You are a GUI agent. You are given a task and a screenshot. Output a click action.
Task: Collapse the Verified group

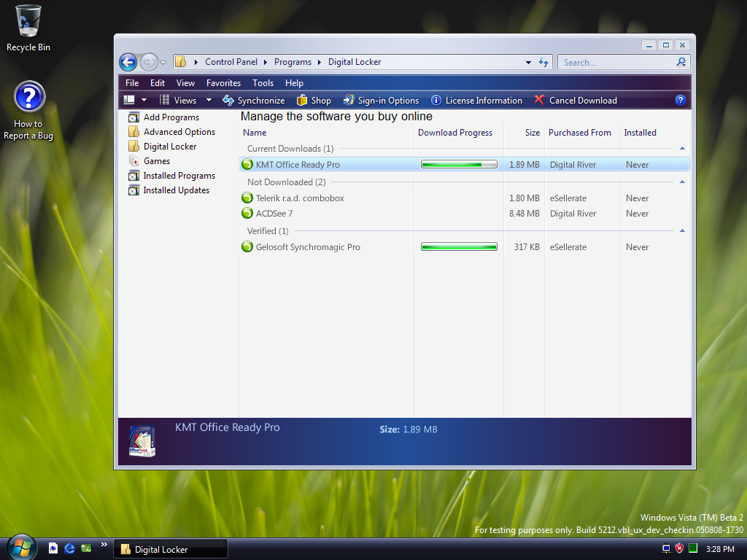682,231
